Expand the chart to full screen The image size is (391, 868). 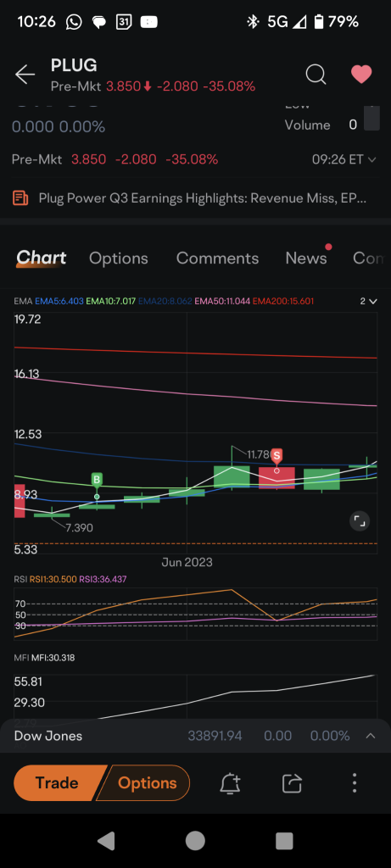tap(360, 521)
